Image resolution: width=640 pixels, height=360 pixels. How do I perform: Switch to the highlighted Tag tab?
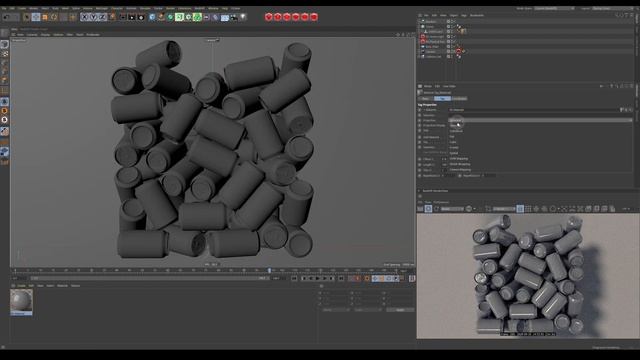click(x=442, y=98)
